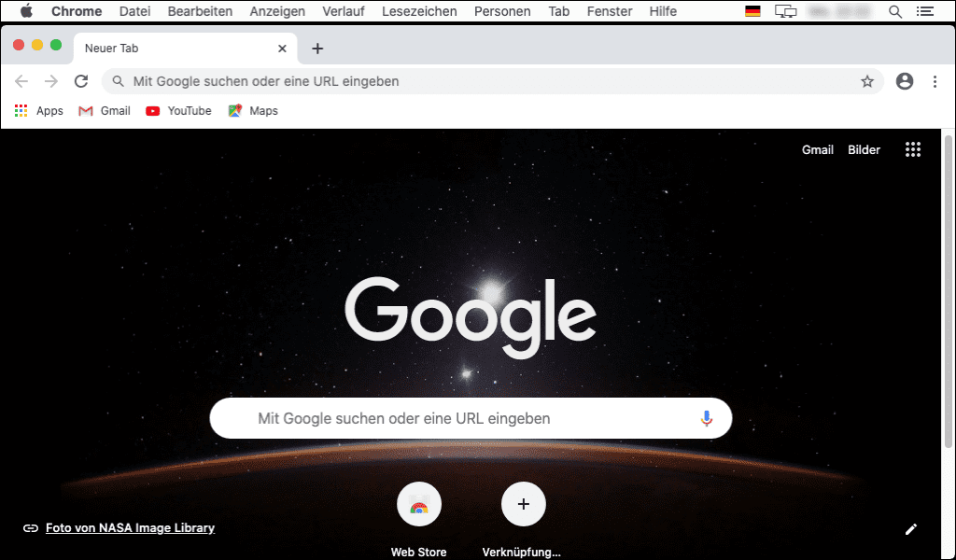
Task: Click the Bilder link
Action: tap(864, 150)
